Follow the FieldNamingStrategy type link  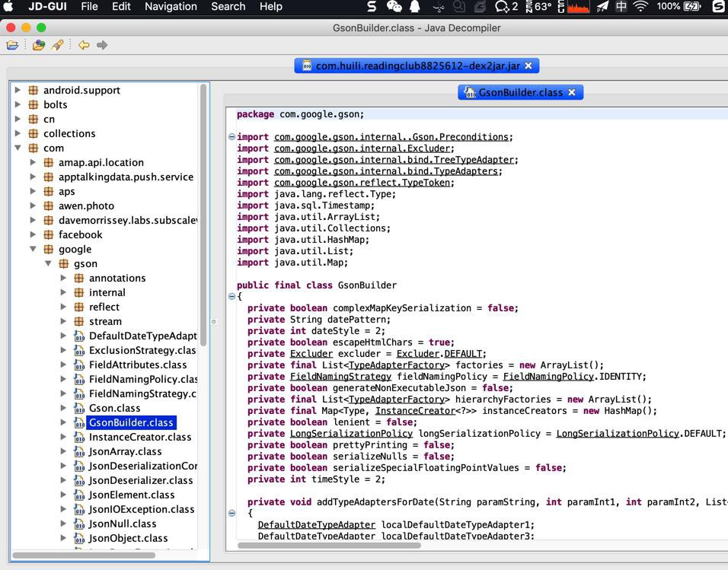341,377
